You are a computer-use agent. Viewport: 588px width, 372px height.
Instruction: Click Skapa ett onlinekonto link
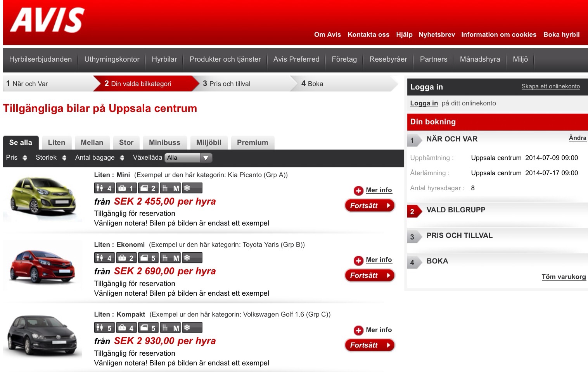(550, 86)
